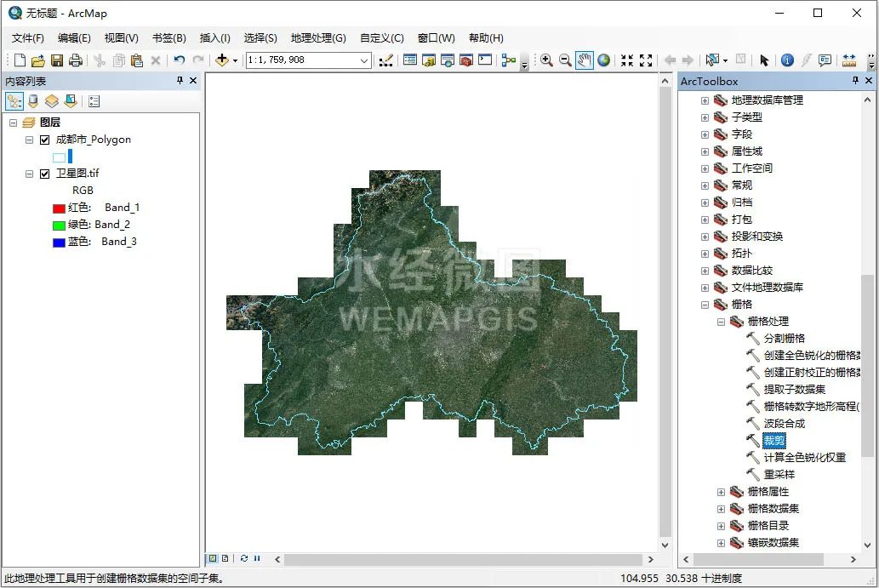The width and height of the screenshot is (879, 588).
Task: Select the Pan tool
Action: (x=585, y=60)
